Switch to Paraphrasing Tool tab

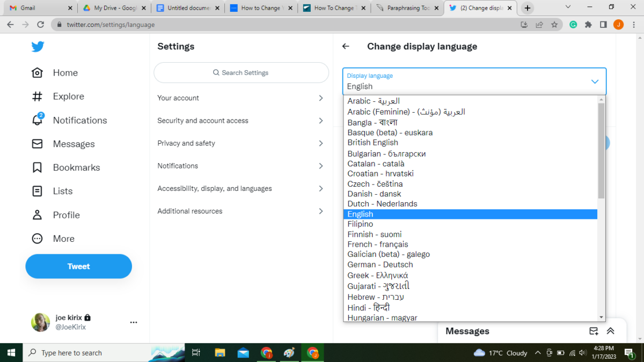point(407,8)
